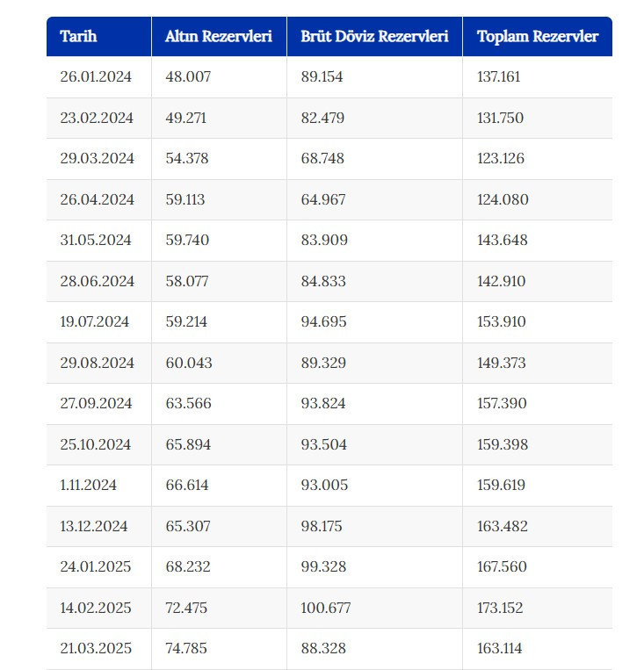The height and width of the screenshot is (670, 644).
Task: Select the date cell 1.11.2024
Action: [x=88, y=486]
